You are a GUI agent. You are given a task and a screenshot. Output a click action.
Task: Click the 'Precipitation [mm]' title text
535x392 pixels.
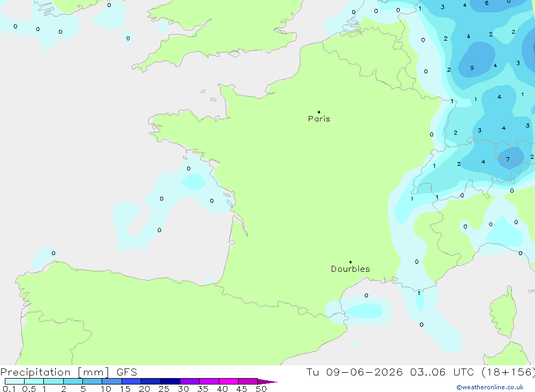click(55, 372)
